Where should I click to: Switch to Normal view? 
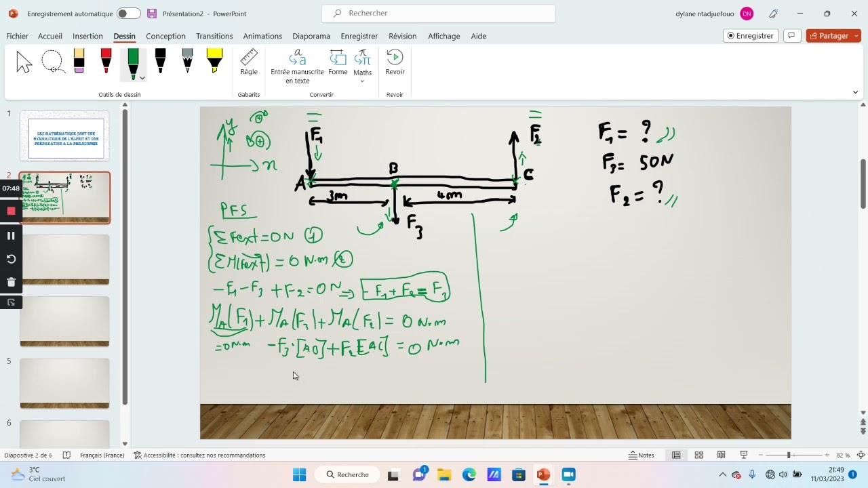coord(676,455)
